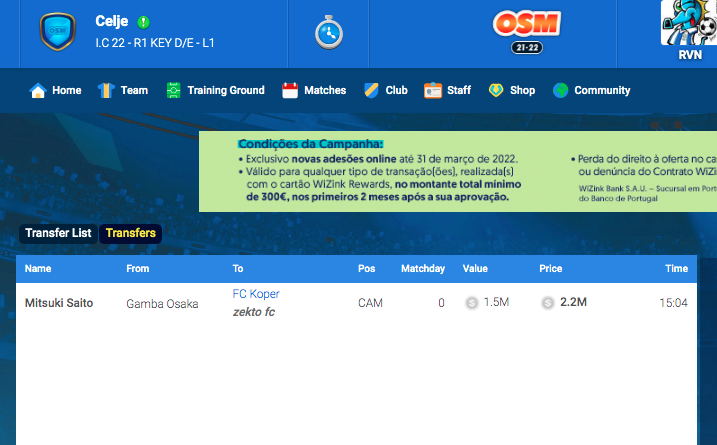Screen dimensions: 717x445
Task: Open the Team menu
Action: click(x=123, y=90)
